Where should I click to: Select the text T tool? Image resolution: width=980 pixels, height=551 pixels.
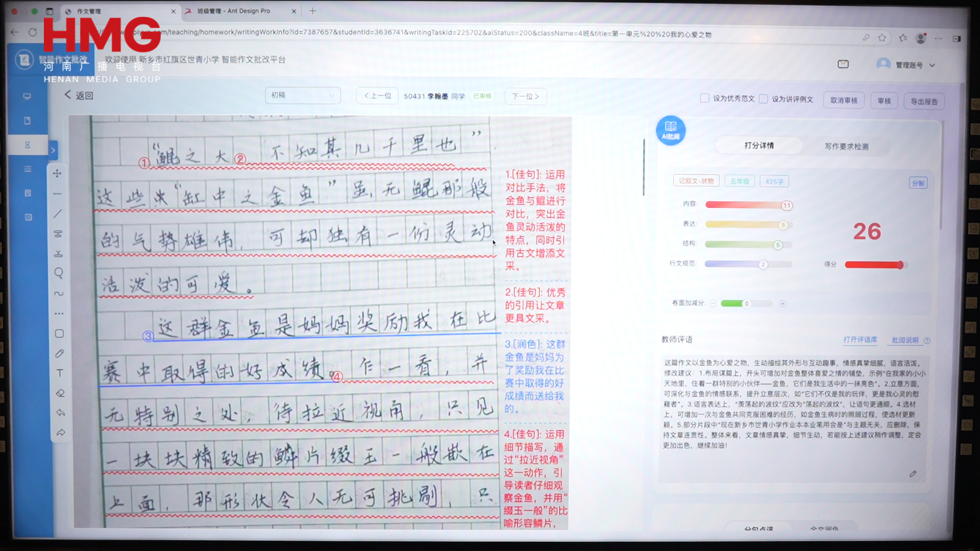[60, 373]
